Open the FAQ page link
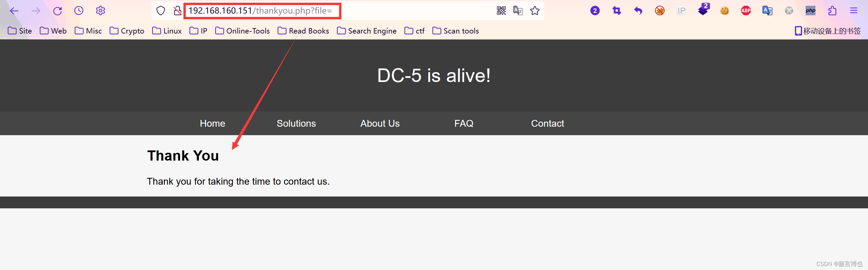This screenshot has width=868, height=270. 464,123
